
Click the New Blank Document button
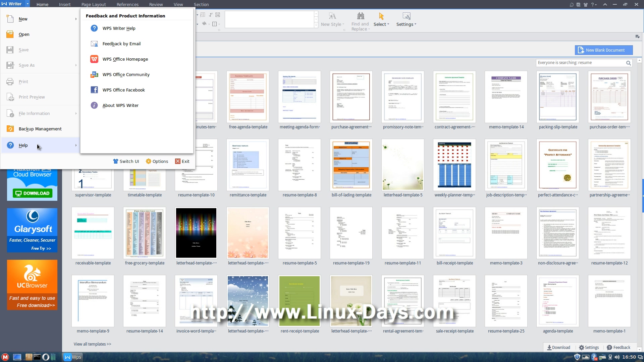[604, 50]
